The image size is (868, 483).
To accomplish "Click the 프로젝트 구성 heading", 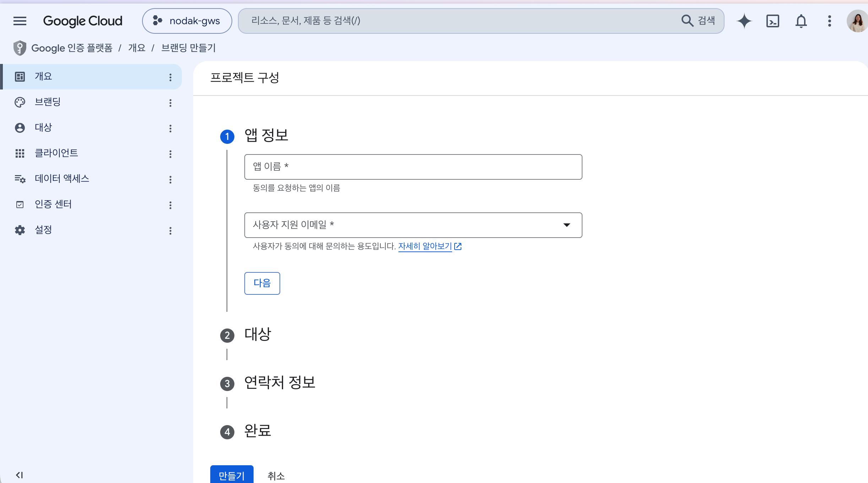I will tap(245, 78).
